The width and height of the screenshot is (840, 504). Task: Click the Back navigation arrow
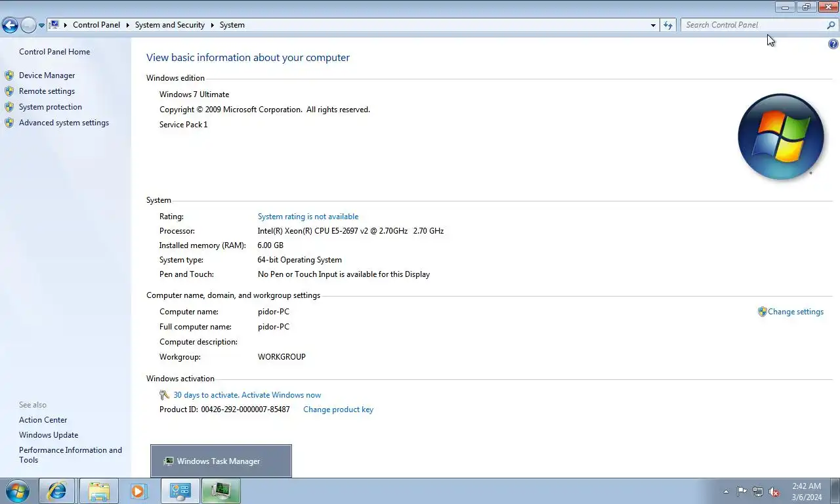point(10,26)
